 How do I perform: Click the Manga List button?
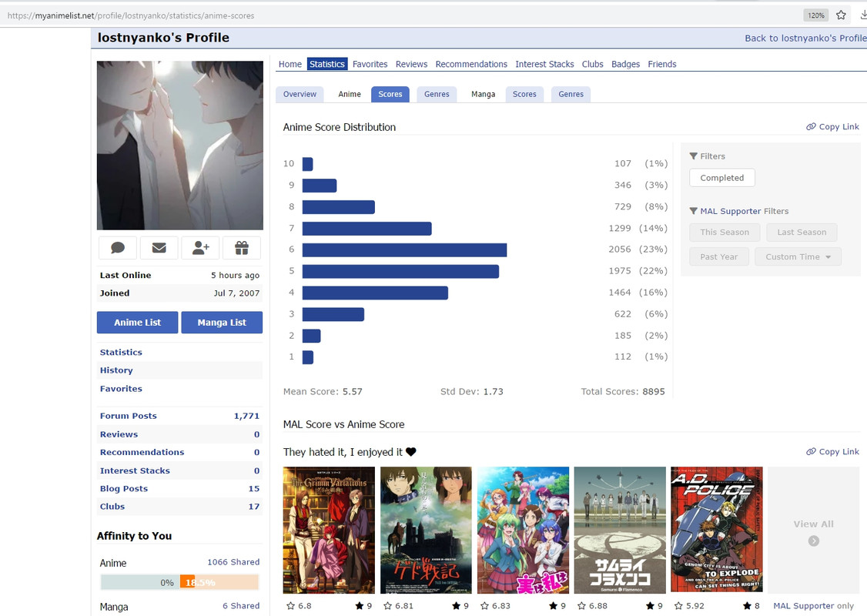tap(222, 323)
